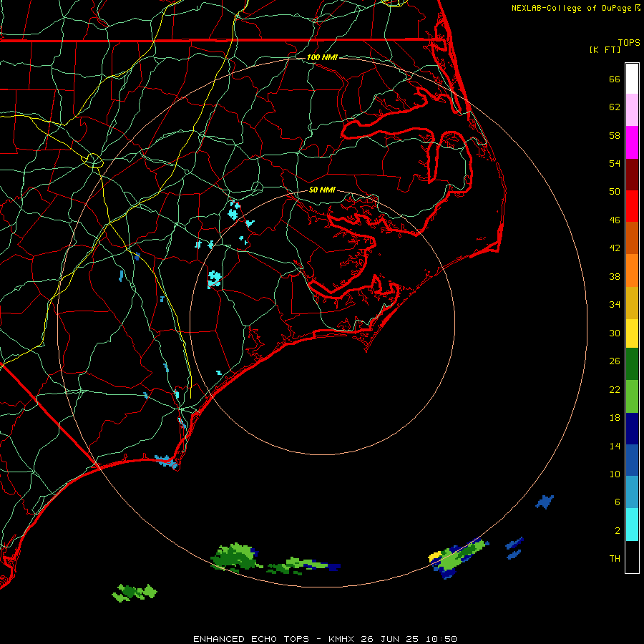
Task: Click the dark orange legend band
Action: click(632, 238)
